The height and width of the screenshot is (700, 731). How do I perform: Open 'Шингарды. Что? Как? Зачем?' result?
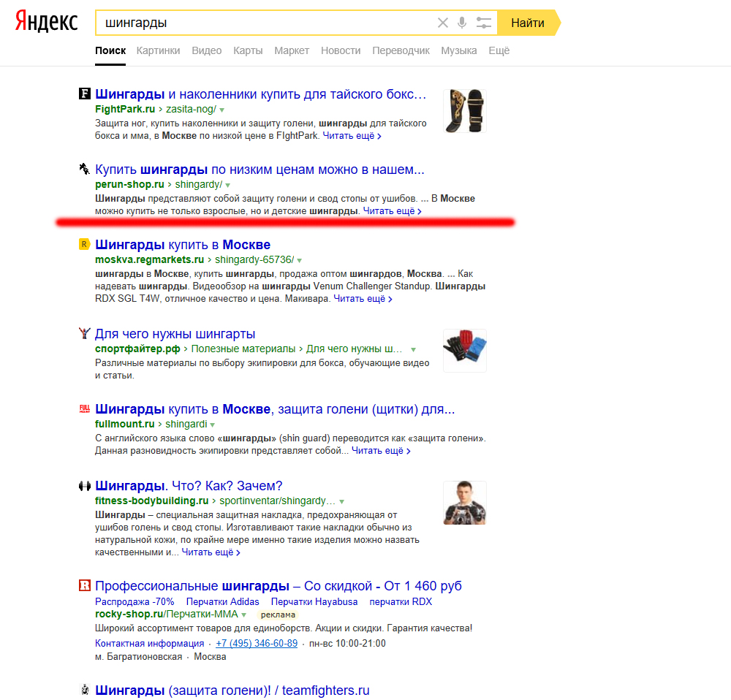coord(189,486)
